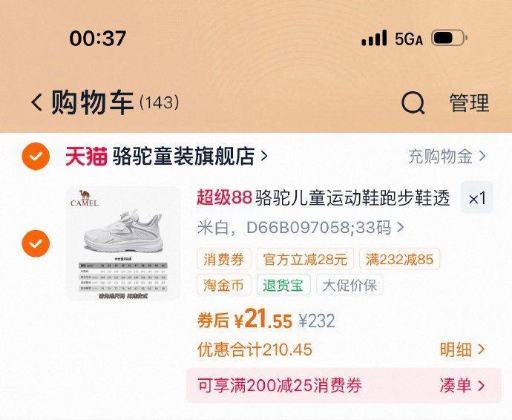Open the 骆驼童装旗舰店 store page

189,157
